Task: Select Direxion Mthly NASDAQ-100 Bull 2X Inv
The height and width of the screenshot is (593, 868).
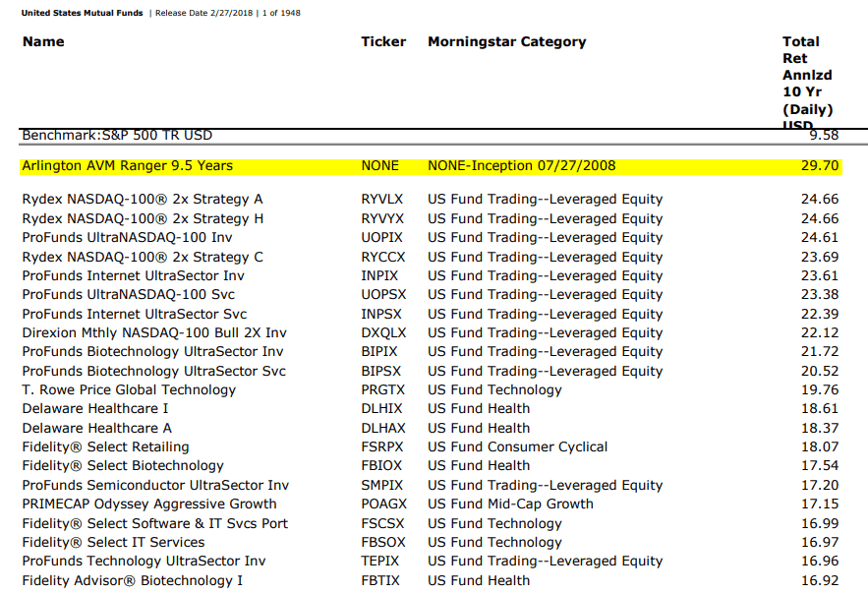Action: pos(154,332)
